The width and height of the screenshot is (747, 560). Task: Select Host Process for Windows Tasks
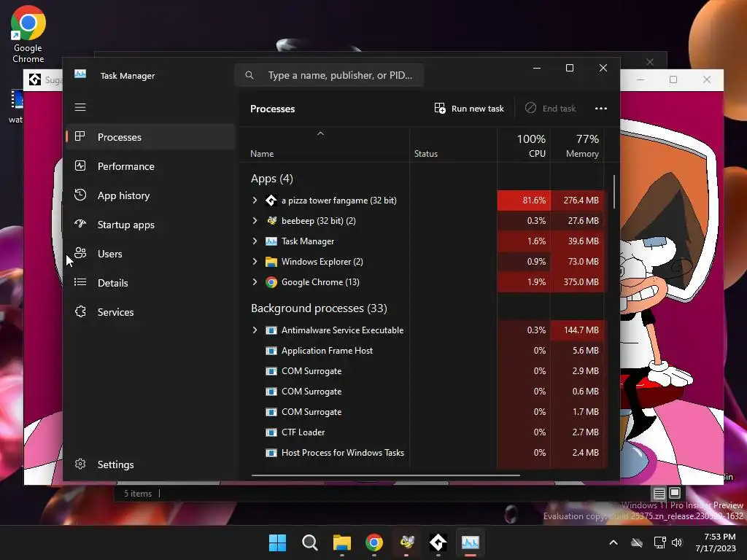pos(343,453)
